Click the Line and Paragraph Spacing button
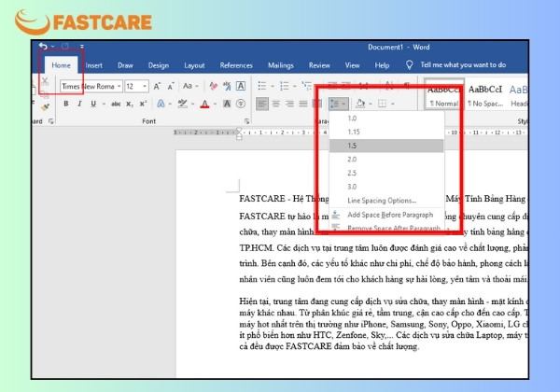This screenshot has height=392, width=560. point(338,104)
